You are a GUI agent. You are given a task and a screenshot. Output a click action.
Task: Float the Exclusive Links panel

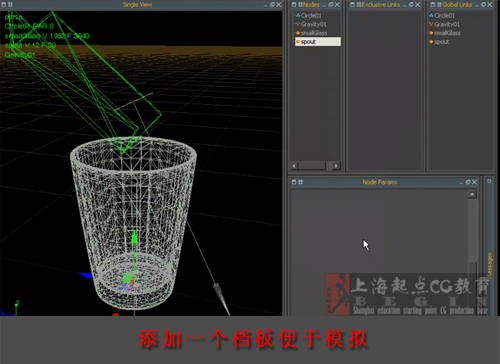point(411,5)
